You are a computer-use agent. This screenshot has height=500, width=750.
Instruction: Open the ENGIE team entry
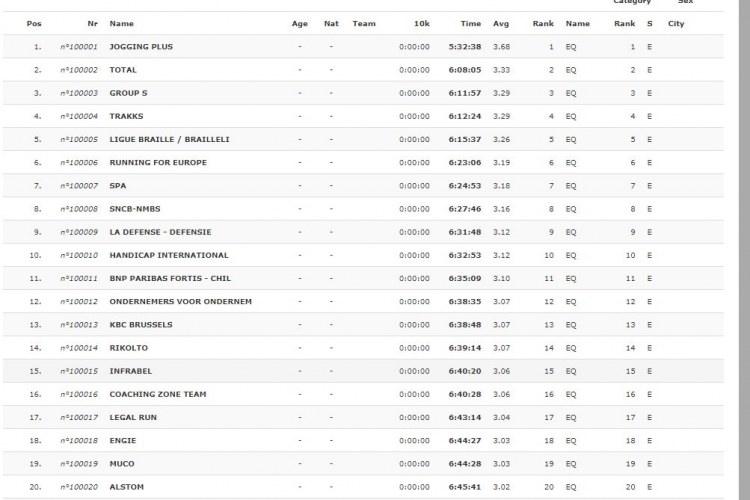(122, 441)
